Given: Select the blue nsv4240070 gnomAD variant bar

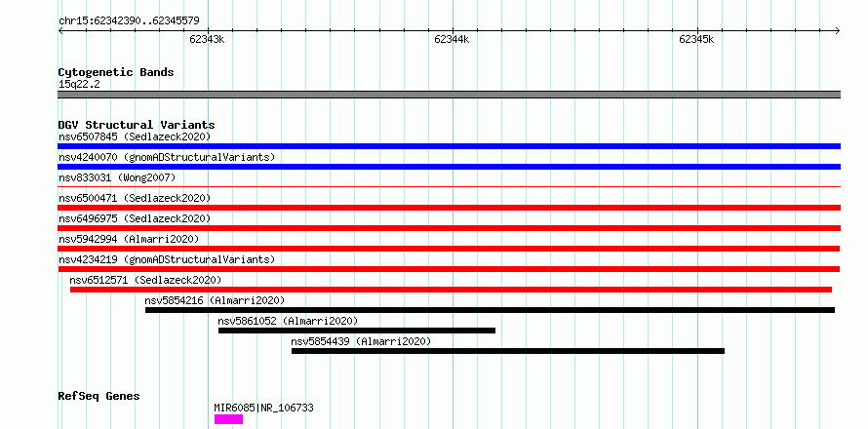Looking at the screenshot, I should pos(449,167).
